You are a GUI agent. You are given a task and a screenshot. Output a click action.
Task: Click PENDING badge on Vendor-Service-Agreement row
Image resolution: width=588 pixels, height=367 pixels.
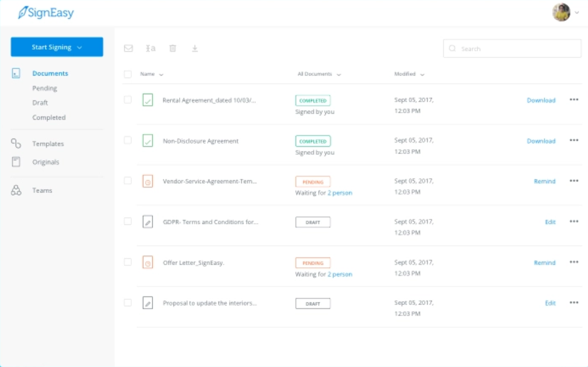tap(313, 182)
